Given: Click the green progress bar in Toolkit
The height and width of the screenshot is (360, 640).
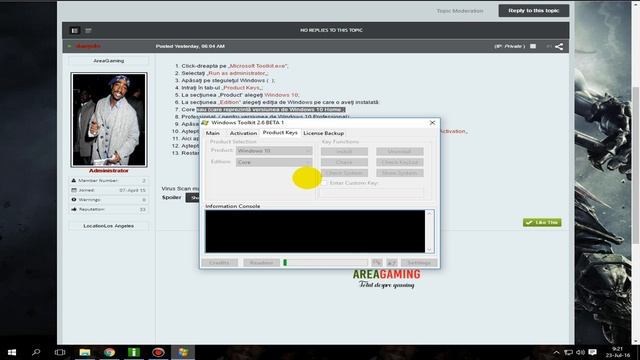Looking at the screenshot, I should [x=325, y=263].
